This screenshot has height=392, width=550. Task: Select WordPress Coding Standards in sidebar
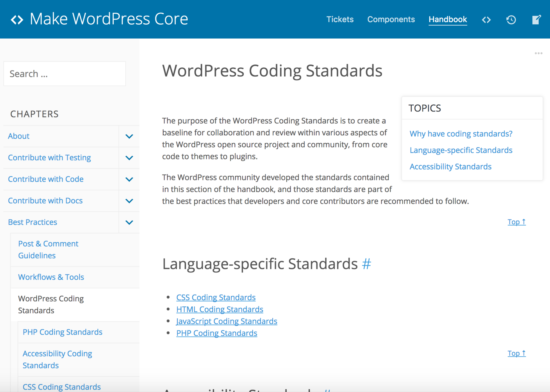click(x=51, y=304)
